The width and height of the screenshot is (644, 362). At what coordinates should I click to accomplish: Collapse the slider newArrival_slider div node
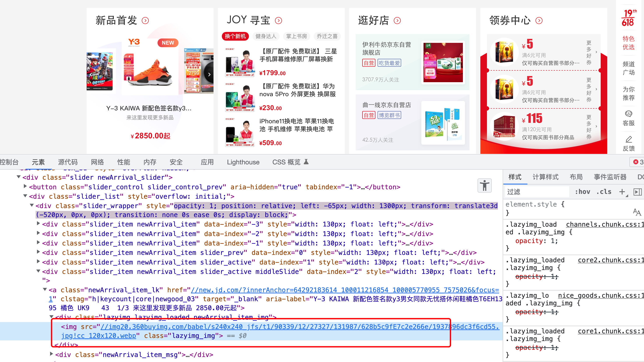(x=19, y=177)
